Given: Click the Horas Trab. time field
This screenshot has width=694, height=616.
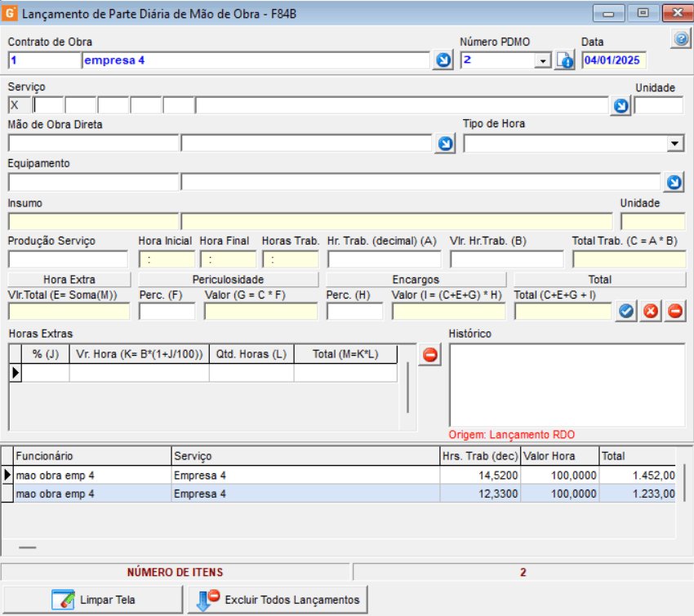Looking at the screenshot, I should pos(291,259).
